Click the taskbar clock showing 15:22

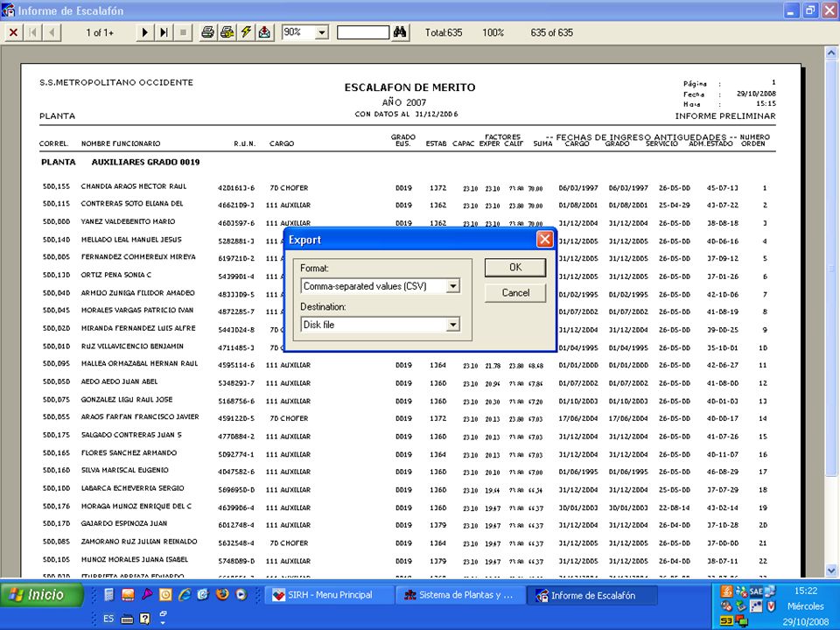tap(806, 591)
